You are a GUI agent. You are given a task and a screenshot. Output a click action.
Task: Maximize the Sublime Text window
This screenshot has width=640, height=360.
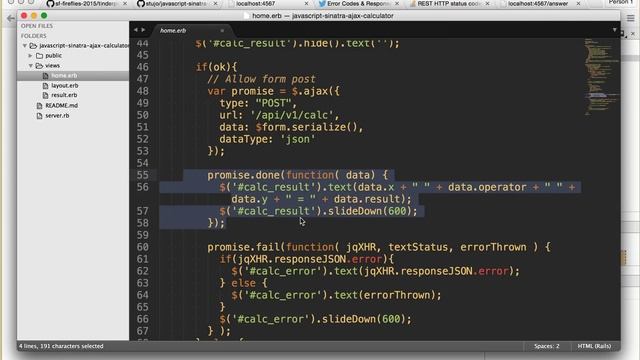click(x=44, y=16)
